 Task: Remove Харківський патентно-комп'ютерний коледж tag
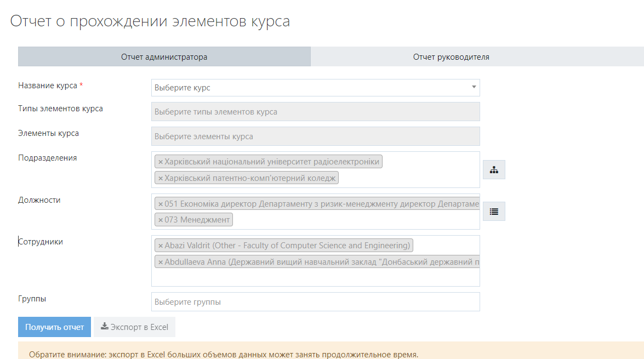[x=161, y=178]
